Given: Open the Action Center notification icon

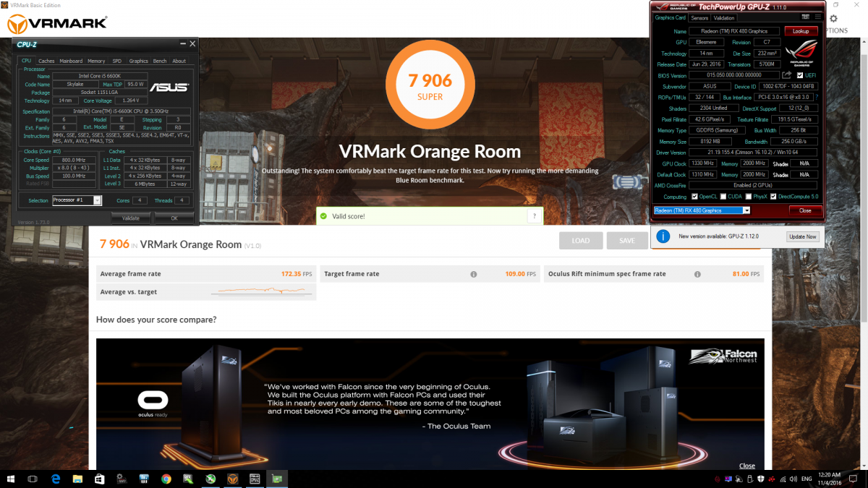Looking at the screenshot, I should (852, 479).
